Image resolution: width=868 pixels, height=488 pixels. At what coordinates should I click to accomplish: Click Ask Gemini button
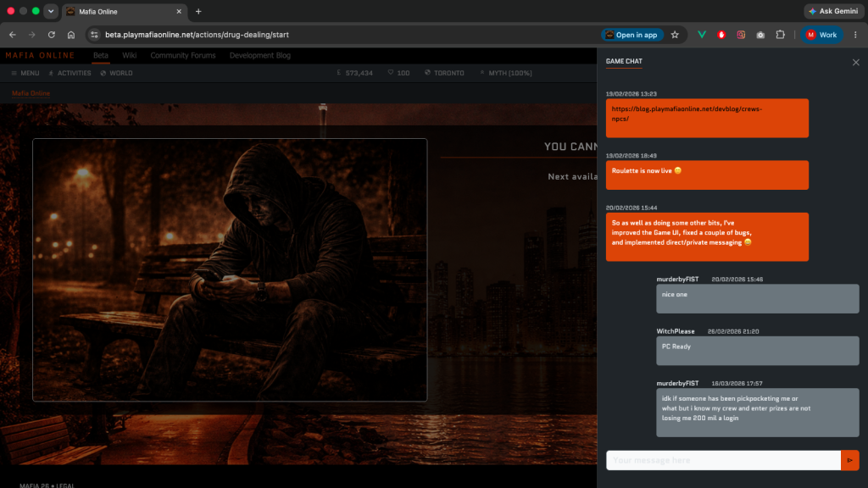833,12
